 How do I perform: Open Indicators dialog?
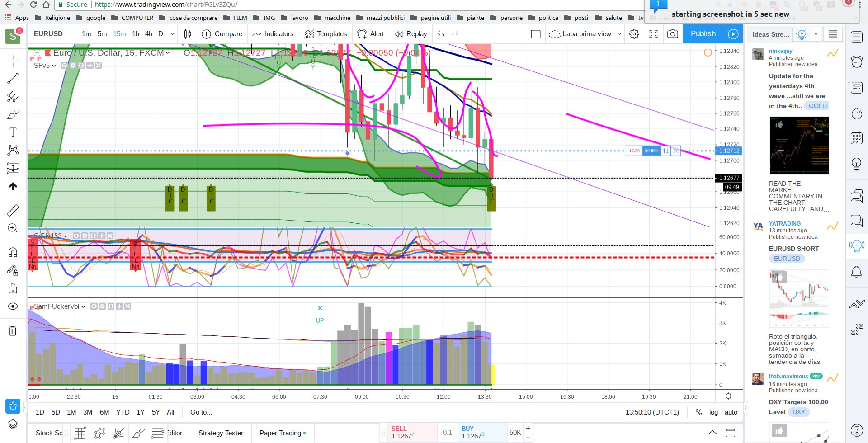click(273, 34)
